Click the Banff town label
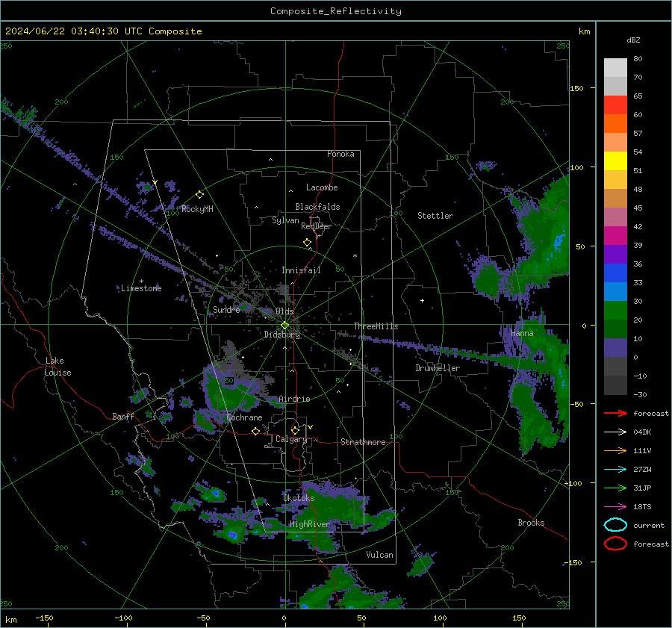The height and width of the screenshot is (628, 672). 123,417
